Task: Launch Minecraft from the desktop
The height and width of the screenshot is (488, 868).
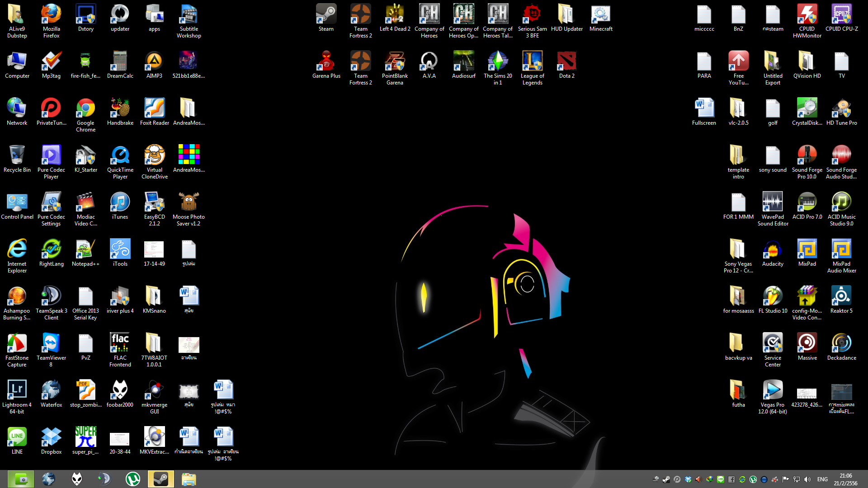Action: coord(601,16)
